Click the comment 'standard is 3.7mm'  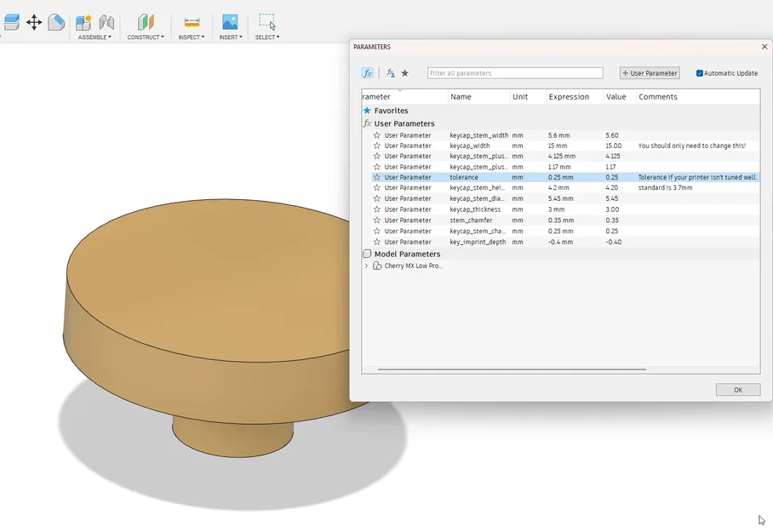(666, 188)
